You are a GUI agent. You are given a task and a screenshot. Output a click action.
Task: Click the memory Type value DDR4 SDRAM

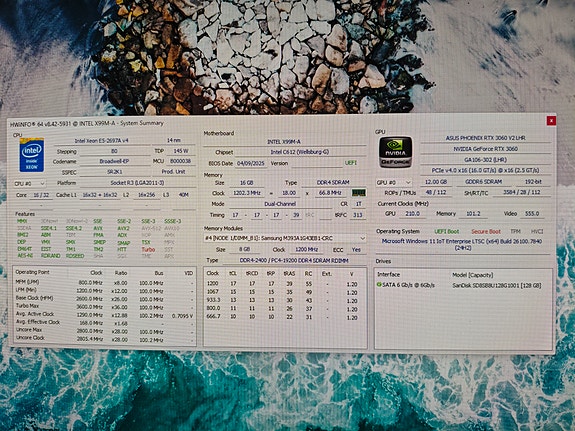333,182
